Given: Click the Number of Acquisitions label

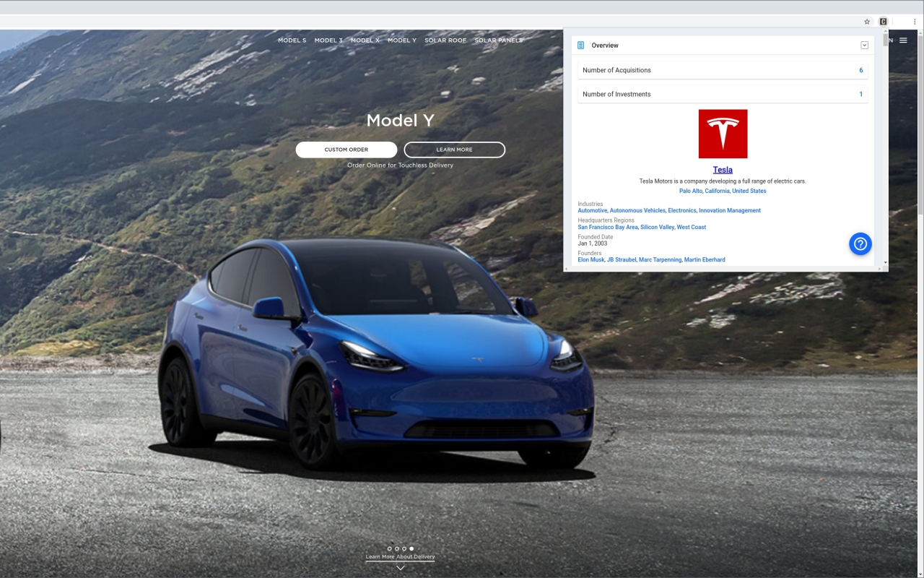Looking at the screenshot, I should (x=616, y=70).
